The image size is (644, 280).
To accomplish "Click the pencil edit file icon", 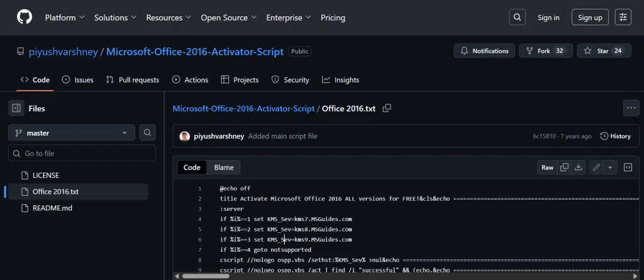I will 596,168.
